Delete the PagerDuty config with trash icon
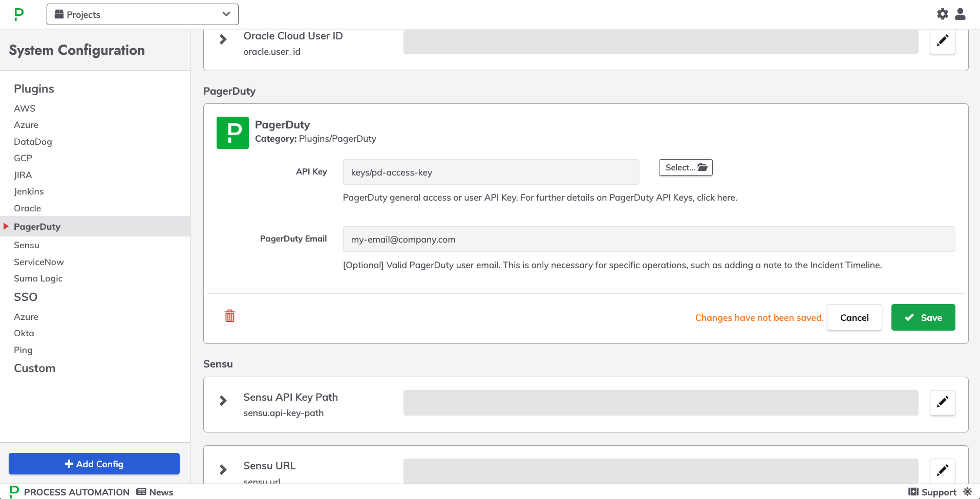This screenshot has height=499, width=980. 230,316
